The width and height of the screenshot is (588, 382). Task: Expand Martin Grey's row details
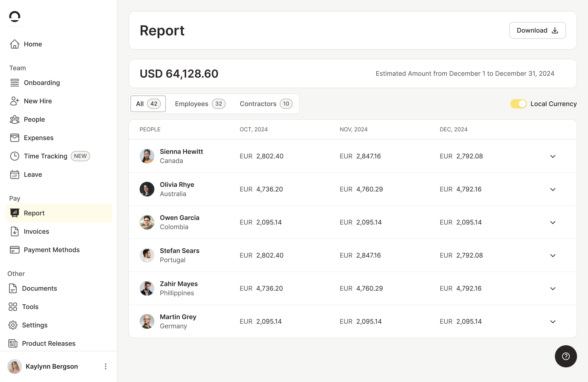(x=553, y=321)
